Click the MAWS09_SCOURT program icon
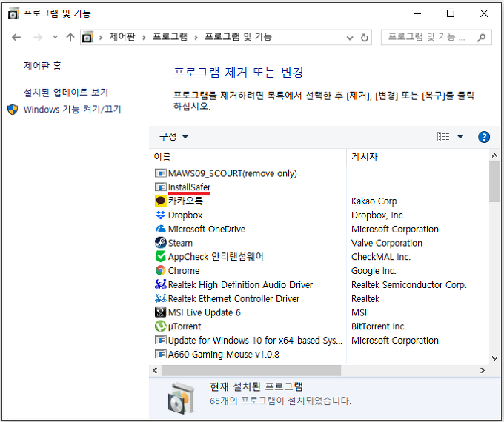The height and width of the screenshot is (422, 504). coord(160,173)
